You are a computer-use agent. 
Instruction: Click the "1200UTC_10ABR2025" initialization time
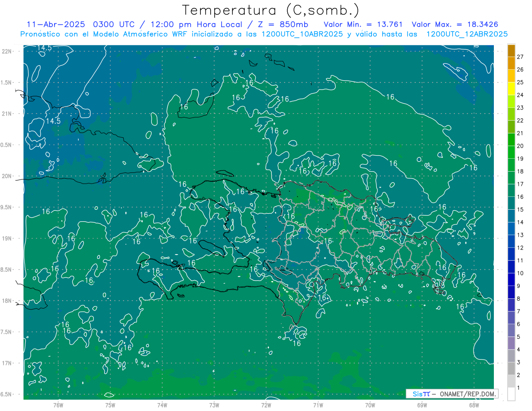301,34
